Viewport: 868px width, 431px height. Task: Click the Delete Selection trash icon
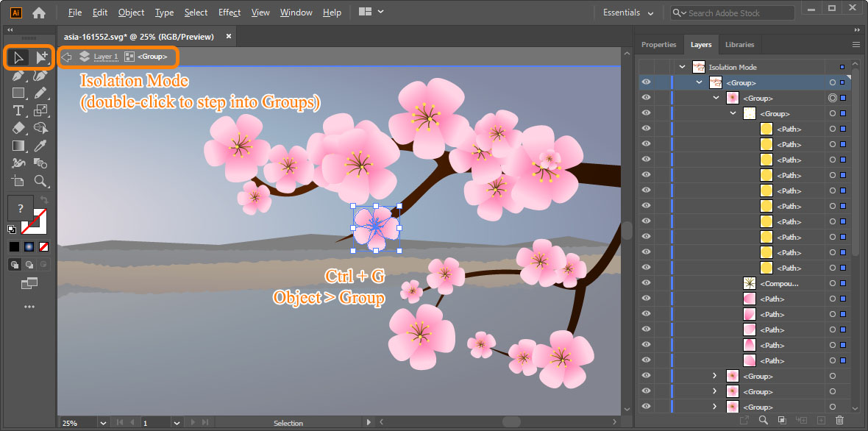click(x=840, y=420)
